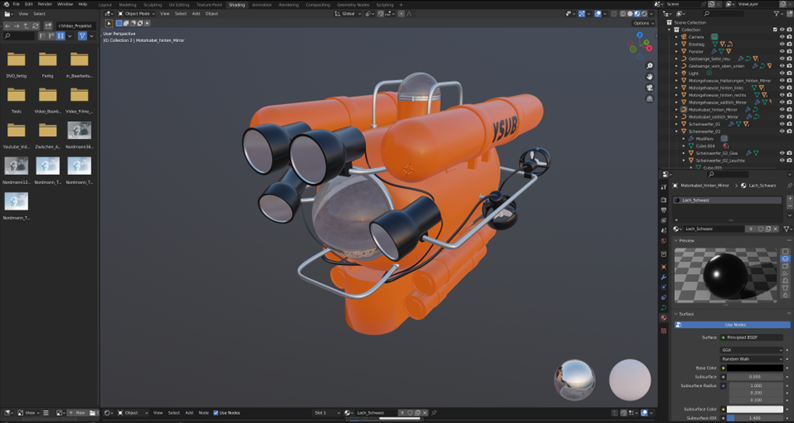The height and width of the screenshot is (423, 794).
Task: Select Motorkabel_hinten_Mirror in the outliner
Action: (714, 109)
